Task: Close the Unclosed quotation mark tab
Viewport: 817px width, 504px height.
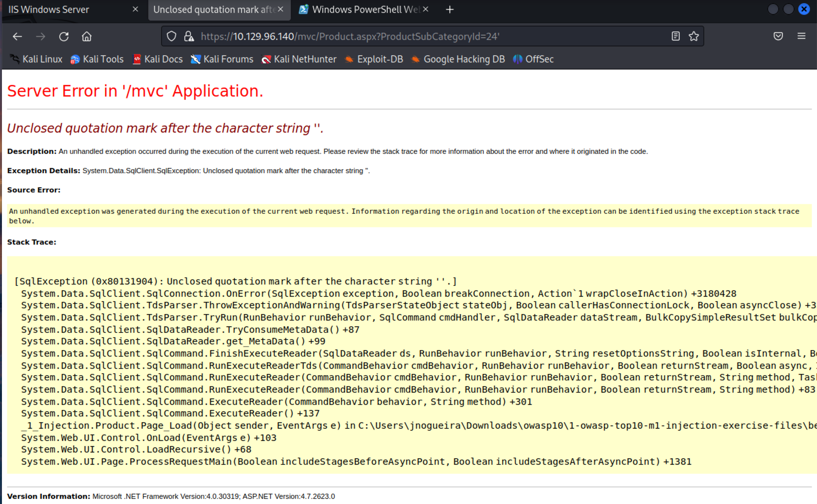Action: [x=281, y=10]
